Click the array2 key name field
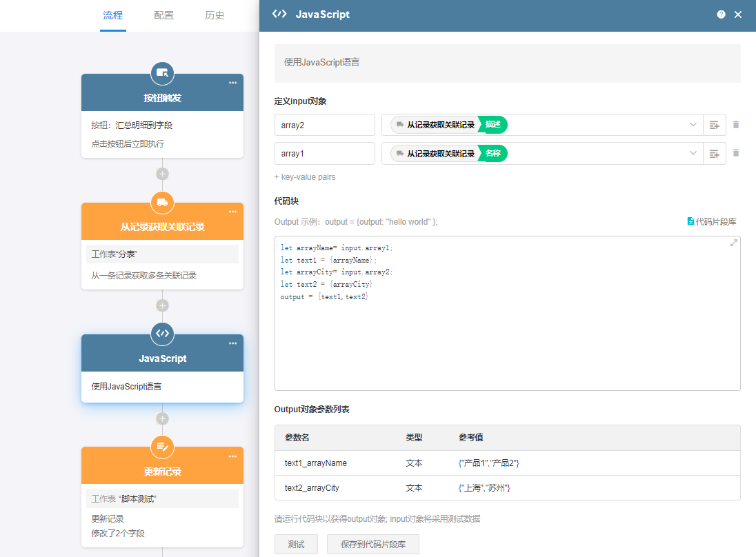The height and width of the screenshot is (557, 756). tap(324, 125)
